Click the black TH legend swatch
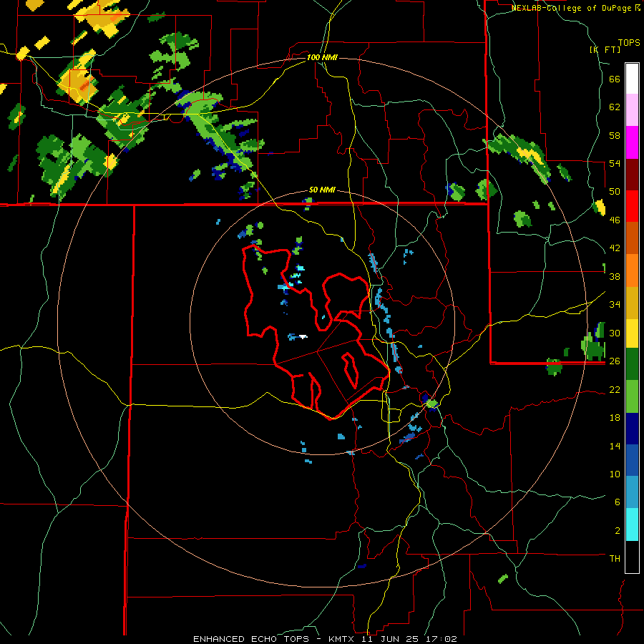 (x=632, y=557)
